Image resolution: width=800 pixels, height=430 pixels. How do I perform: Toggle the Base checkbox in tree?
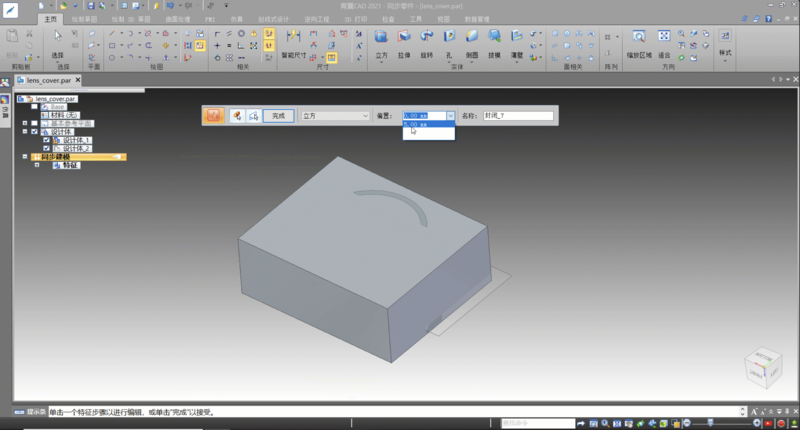pyautogui.click(x=34, y=107)
